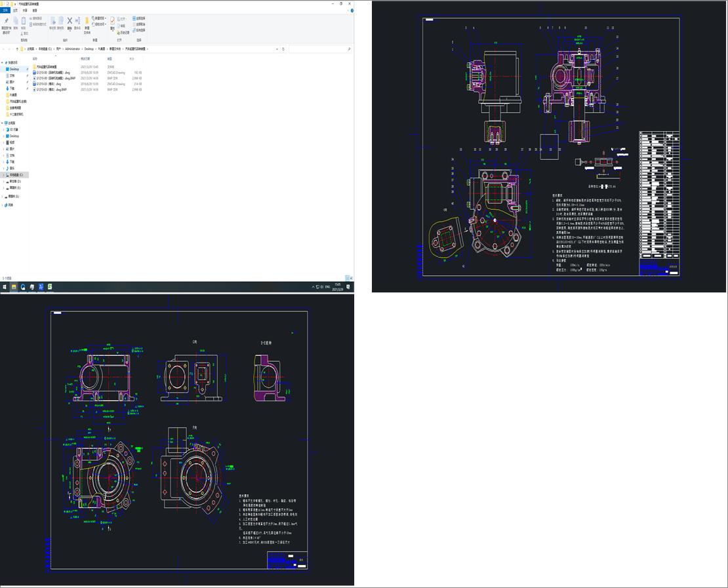Collapse the This PC tree node
This screenshot has width=728, height=588.
2,123
